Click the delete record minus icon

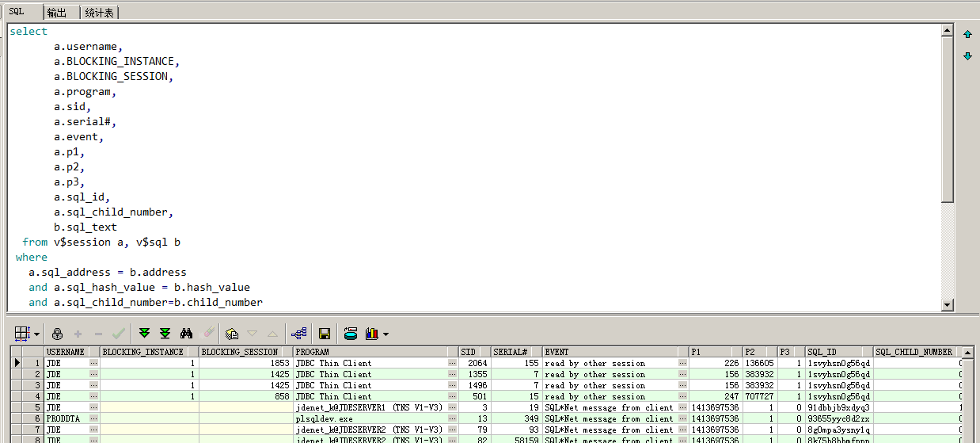coord(98,334)
